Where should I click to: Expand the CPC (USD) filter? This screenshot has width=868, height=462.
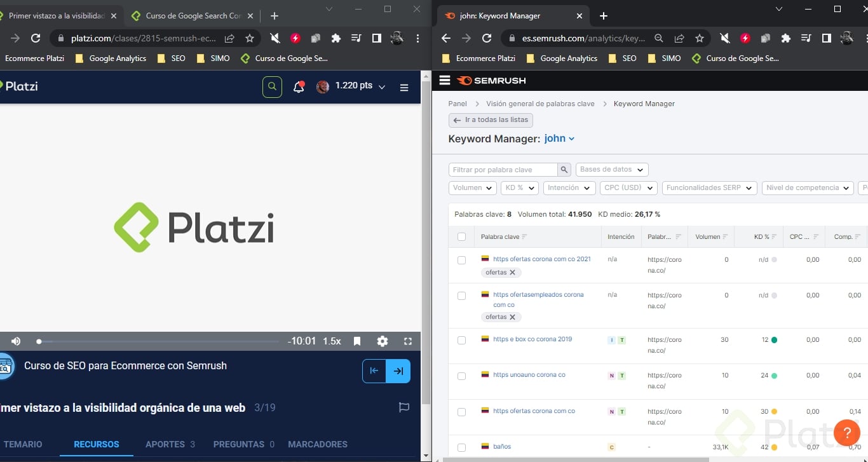tap(628, 188)
